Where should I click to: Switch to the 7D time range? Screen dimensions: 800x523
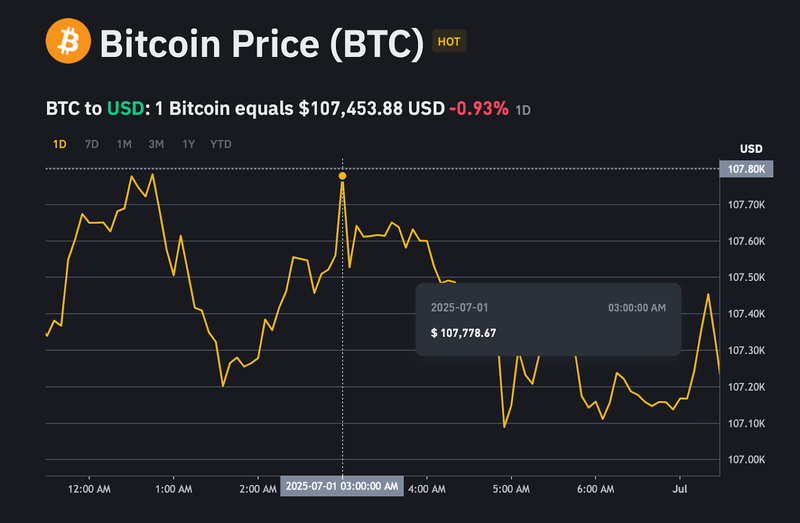92,144
